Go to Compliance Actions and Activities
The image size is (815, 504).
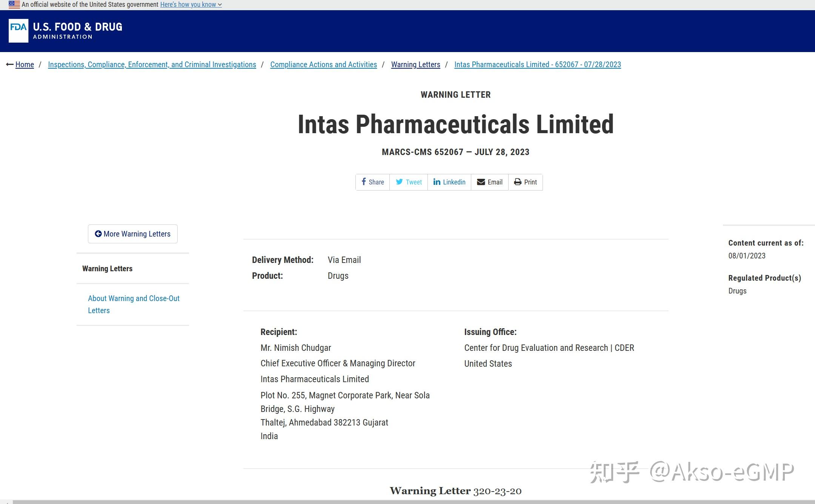pyautogui.click(x=323, y=65)
